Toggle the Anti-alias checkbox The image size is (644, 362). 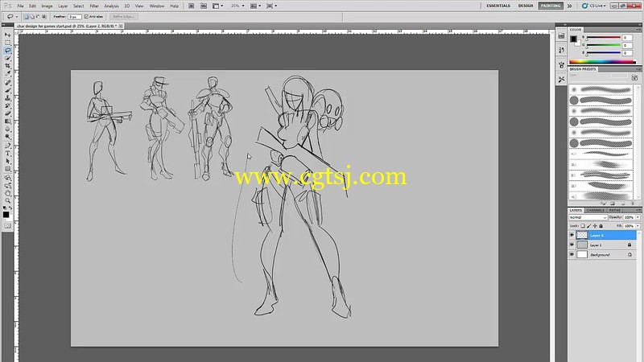coord(86,17)
